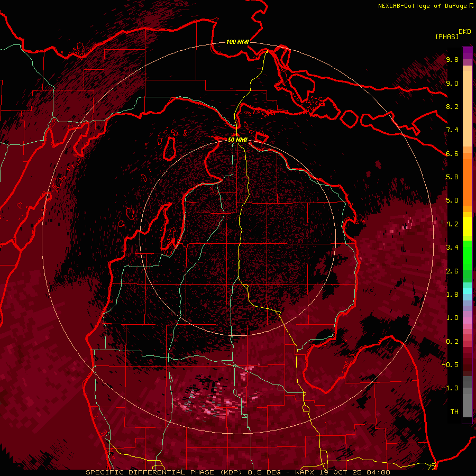Viewport: 476px width, 476px height.
Task: Click the 9.8 value on color scale
Action: click(x=452, y=59)
